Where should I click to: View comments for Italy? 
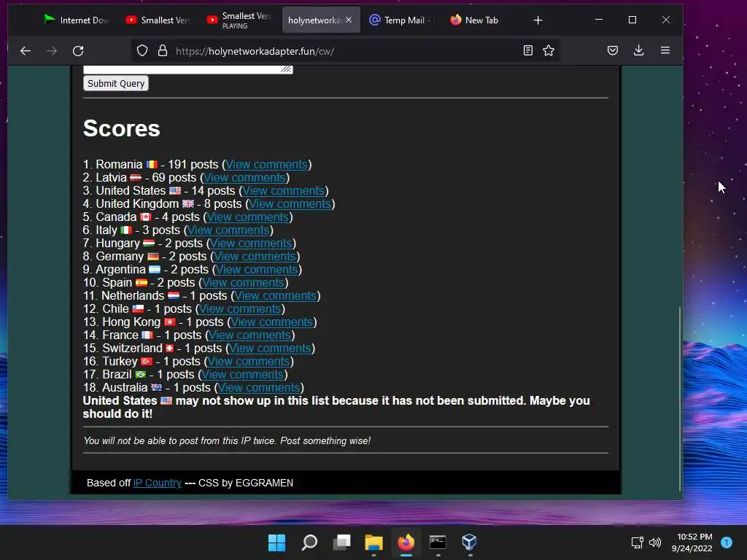pyautogui.click(x=228, y=230)
